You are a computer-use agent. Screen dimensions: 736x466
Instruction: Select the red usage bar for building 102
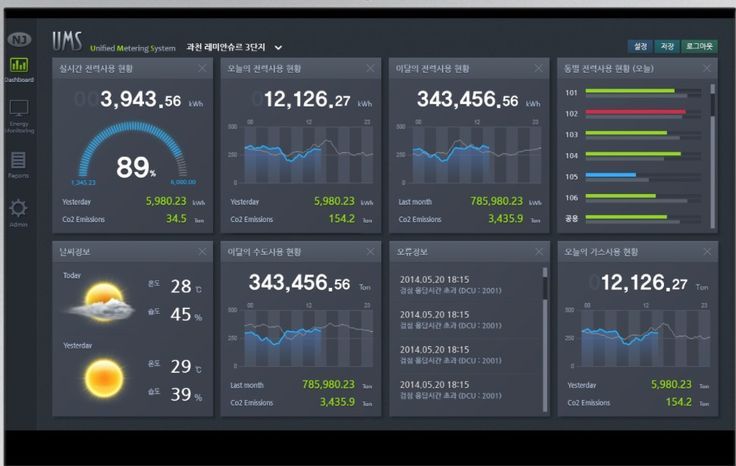coord(635,112)
